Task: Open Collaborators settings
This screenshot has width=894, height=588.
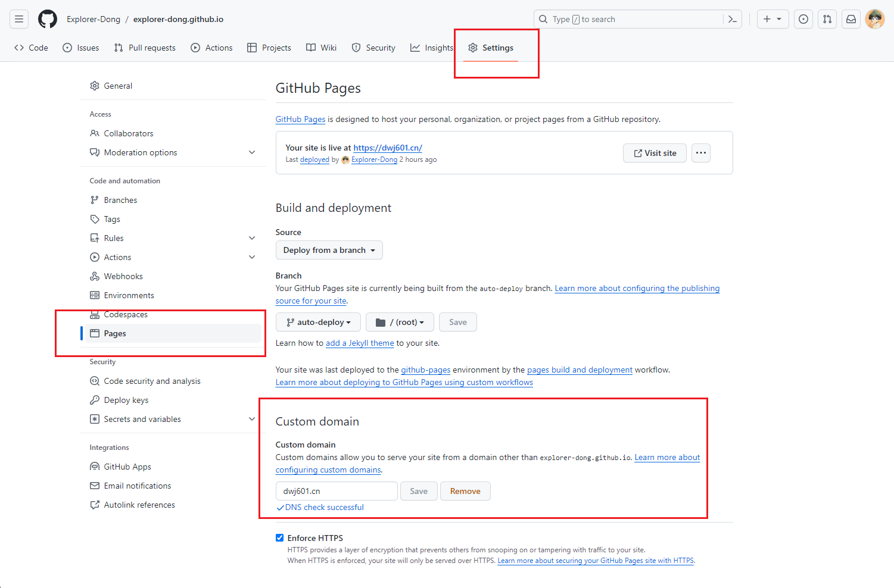Action: (173, 133)
